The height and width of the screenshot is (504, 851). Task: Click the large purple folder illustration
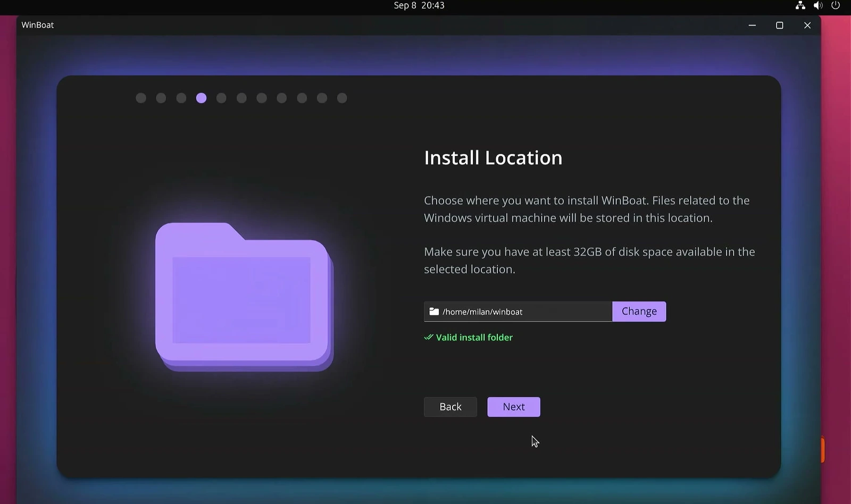(244, 297)
